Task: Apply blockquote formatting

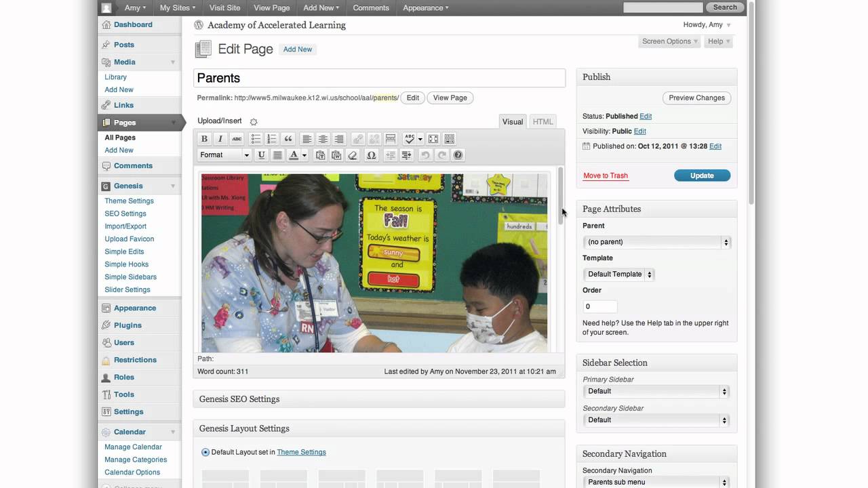Action: point(288,139)
